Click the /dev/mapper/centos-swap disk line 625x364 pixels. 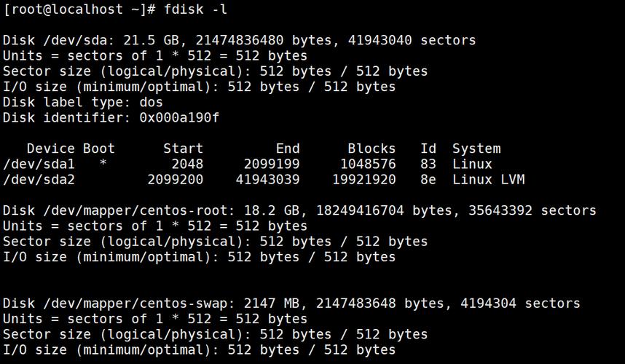click(x=291, y=304)
